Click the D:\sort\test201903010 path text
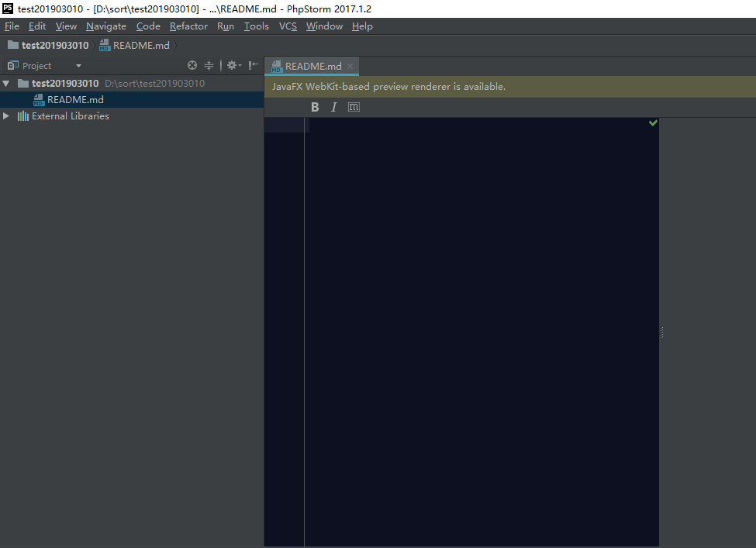 click(x=154, y=84)
